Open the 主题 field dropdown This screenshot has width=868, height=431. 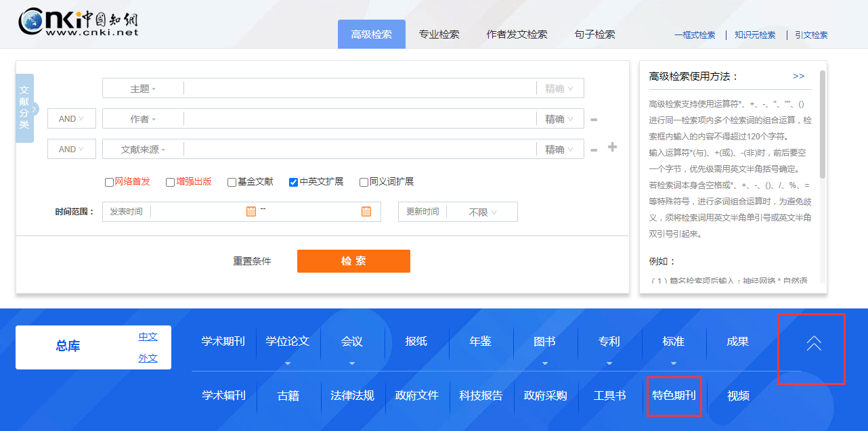click(x=143, y=89)
